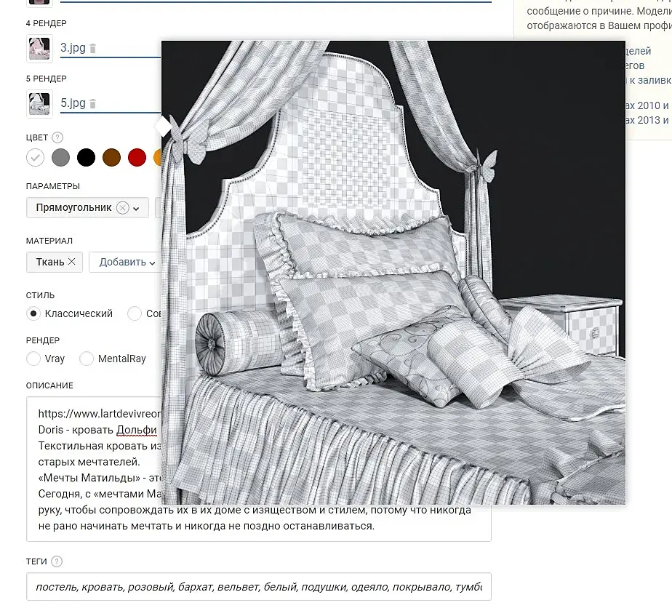Image resolution: width=672 pixels, height=616 pixels.
Task: Expand the Прямоугольник parameter dropdown
Action: pyautogui.click(x=136, y=209)
